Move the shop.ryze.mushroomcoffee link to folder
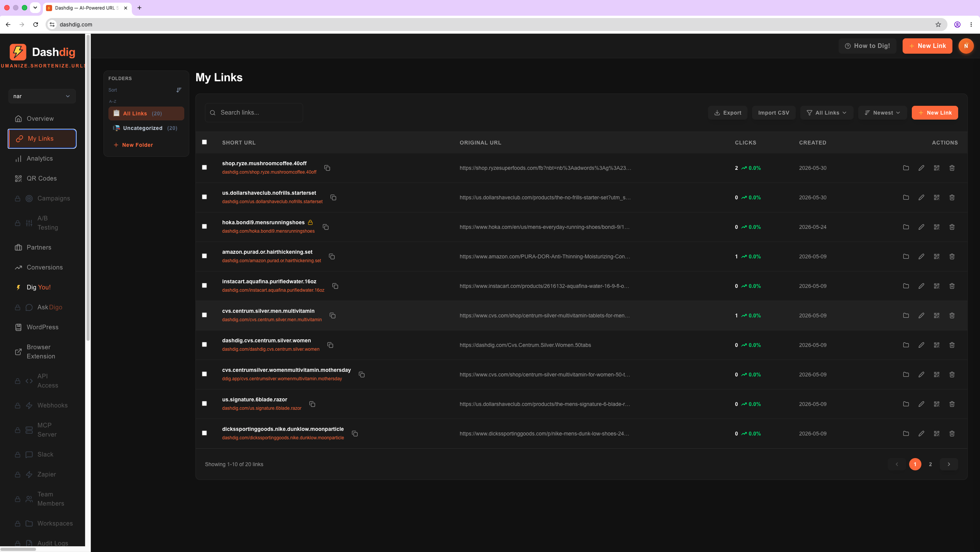Image resolution: width=980 pixels, height=552 pixels. point(906,168)
